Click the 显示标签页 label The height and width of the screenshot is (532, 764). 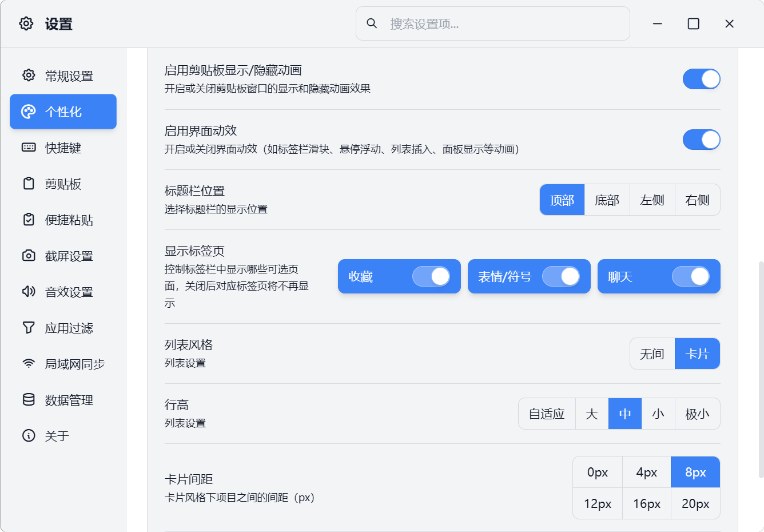click(195, 251)
